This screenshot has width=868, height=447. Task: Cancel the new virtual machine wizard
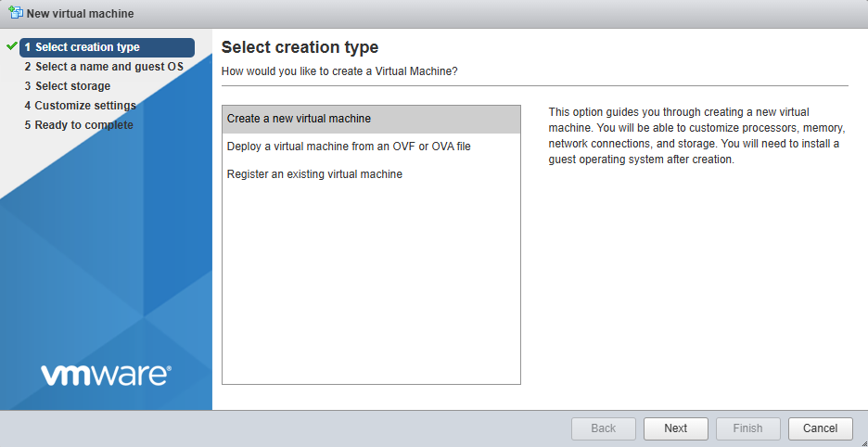(820, 428)
